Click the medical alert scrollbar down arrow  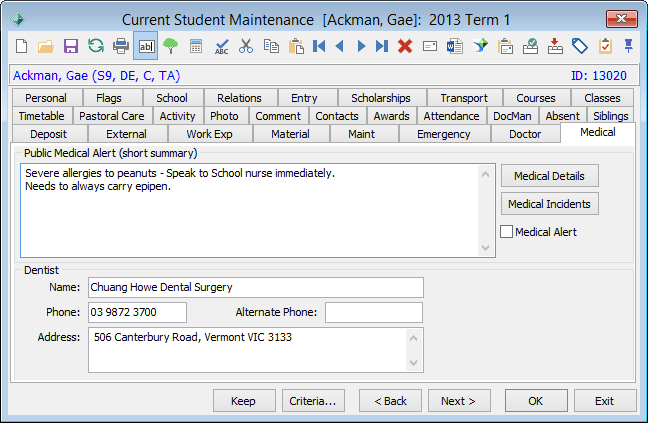click(486, 248)
